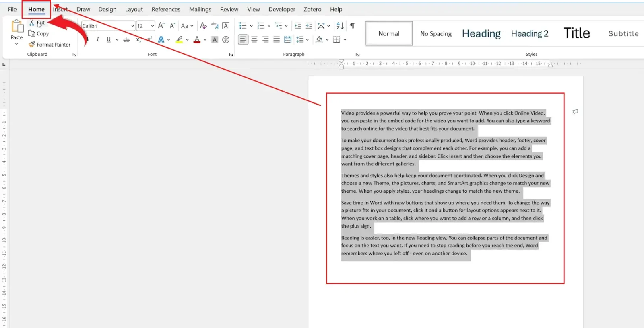
Task: Toggle superscript formatting
Action: click(x=149, y=39)
